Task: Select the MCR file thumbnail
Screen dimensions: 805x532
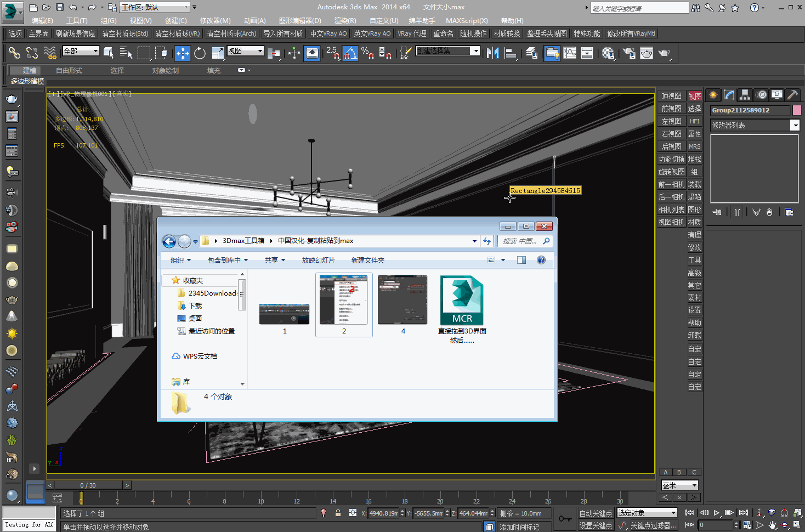Action: tap(462, 301)
